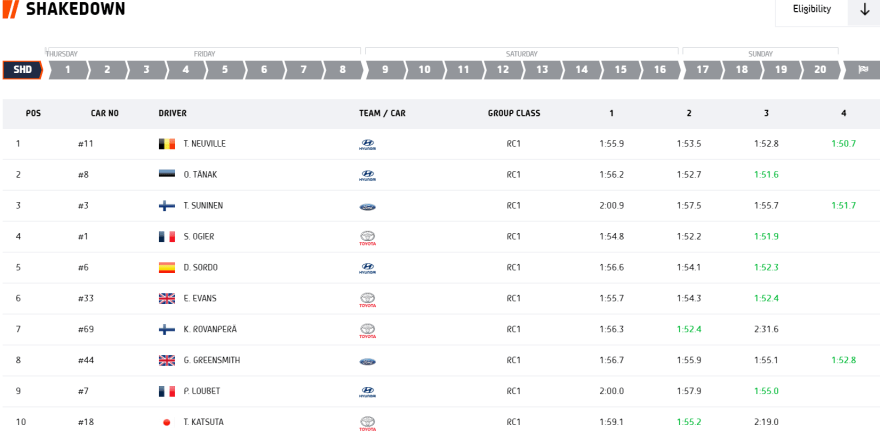
Task: Click G. Greensmith's driver name
Action: pyautogui.click(x=211, y=360)
